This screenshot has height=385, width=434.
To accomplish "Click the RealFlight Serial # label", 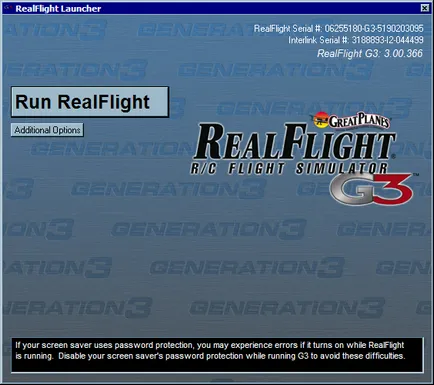I will [x=288, y=29].
